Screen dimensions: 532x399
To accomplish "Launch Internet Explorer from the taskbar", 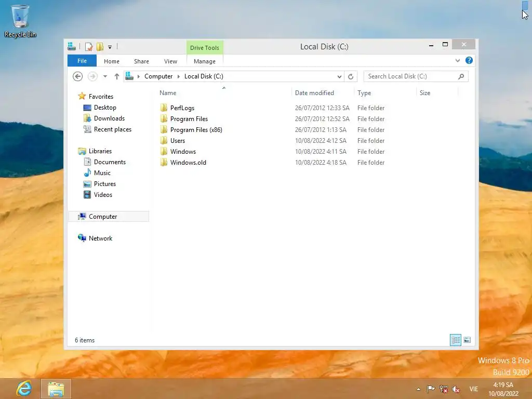I will coord(24,389).
